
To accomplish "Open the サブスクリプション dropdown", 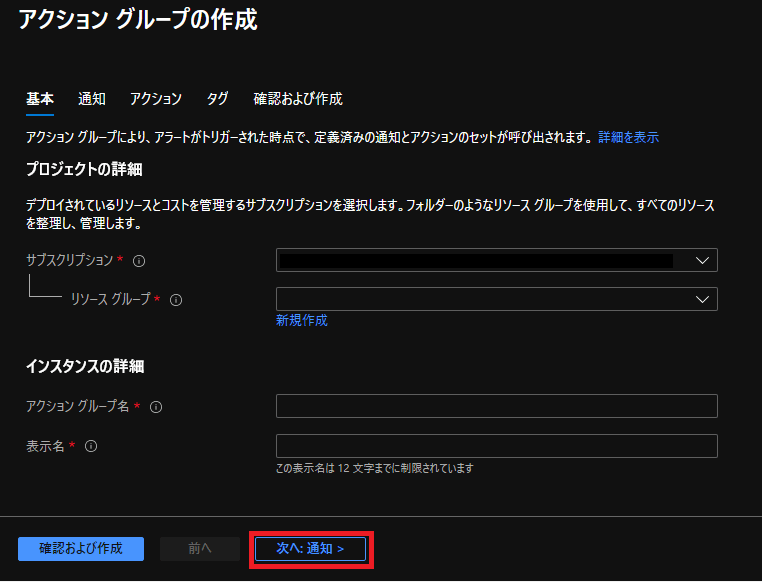I will point(497,260).
